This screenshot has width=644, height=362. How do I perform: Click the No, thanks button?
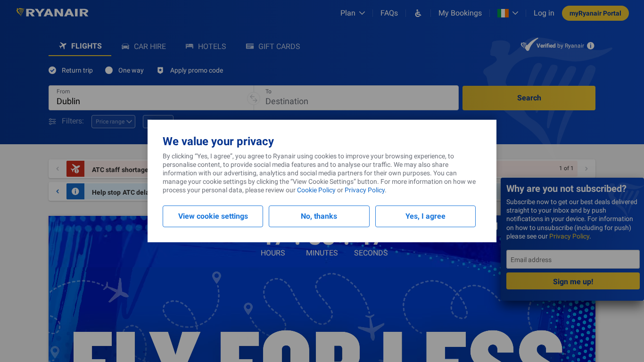(319, 216)
